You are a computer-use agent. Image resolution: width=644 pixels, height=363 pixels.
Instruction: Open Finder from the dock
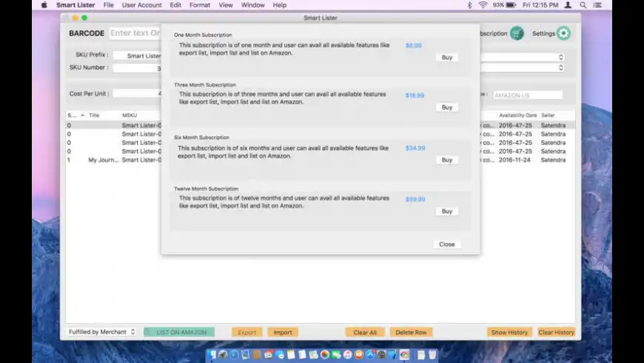212,354
